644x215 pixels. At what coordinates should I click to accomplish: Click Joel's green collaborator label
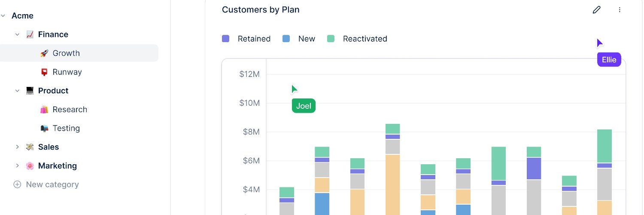point(304,106)
